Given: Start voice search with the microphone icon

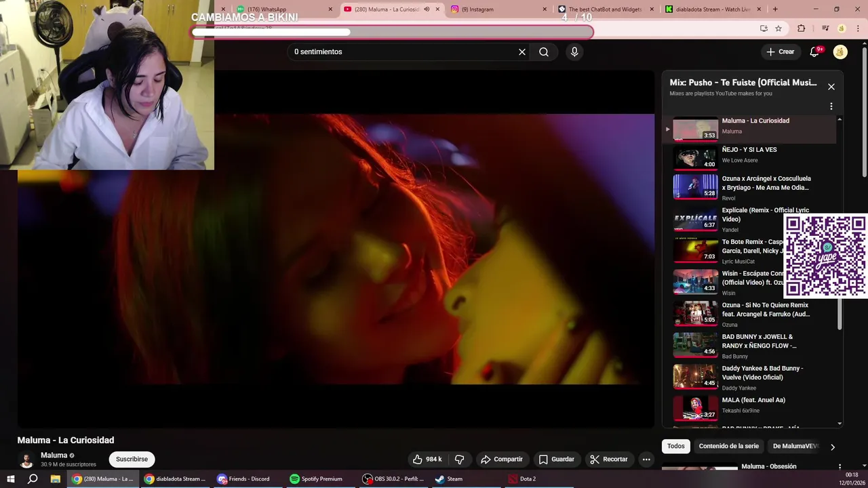Looking at the screenshot, I should (574, 52).
